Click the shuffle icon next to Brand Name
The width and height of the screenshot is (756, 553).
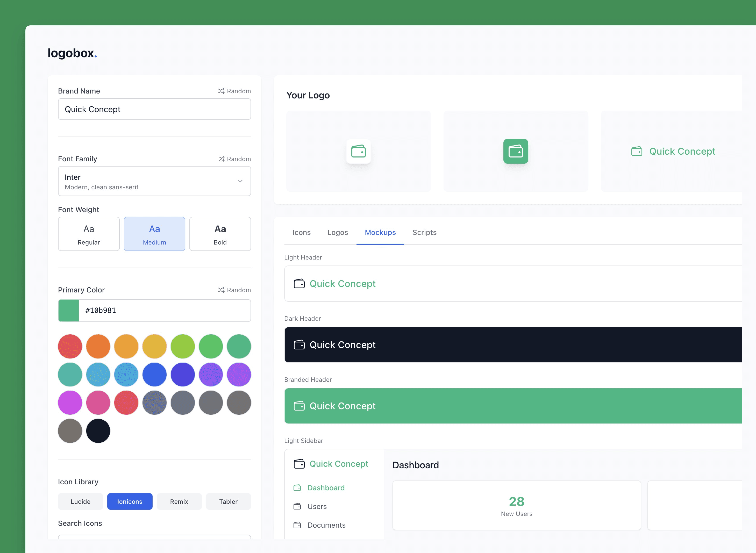[x=221, y=91]
